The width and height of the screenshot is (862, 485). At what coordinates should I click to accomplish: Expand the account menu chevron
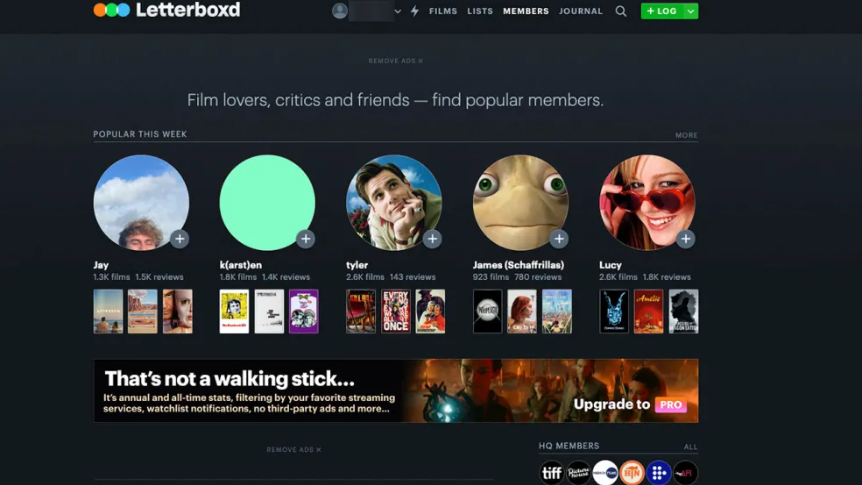398,12
